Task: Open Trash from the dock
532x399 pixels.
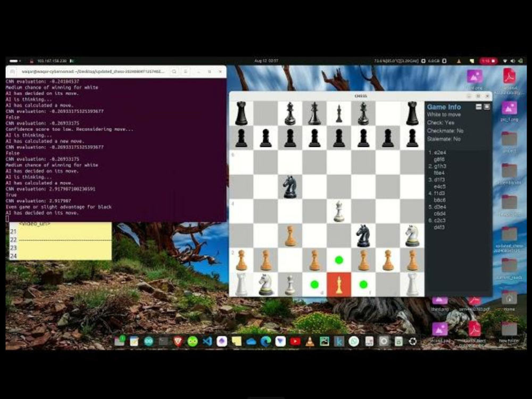Action: (398, 341)
